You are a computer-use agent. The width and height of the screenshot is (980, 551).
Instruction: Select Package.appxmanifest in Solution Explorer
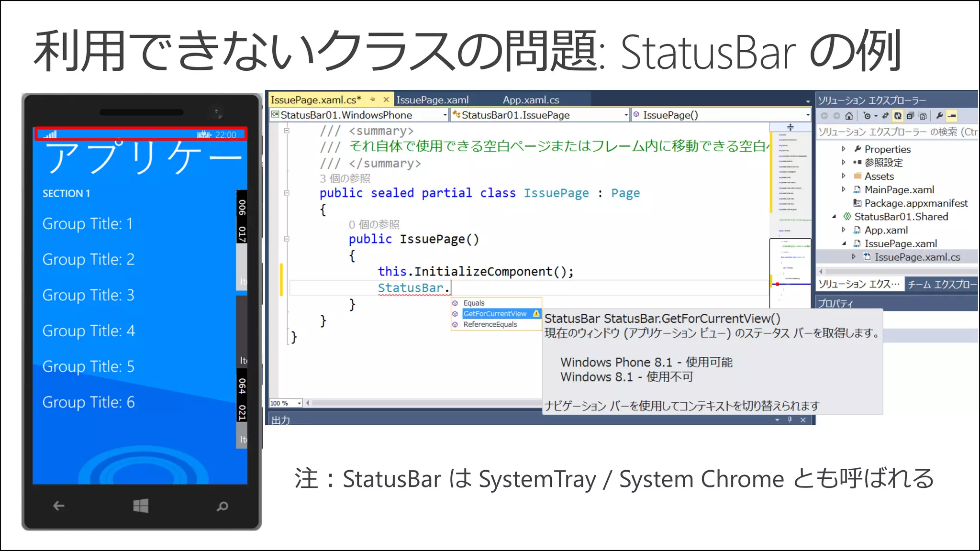pyautogui.click(x=916, y=203)
